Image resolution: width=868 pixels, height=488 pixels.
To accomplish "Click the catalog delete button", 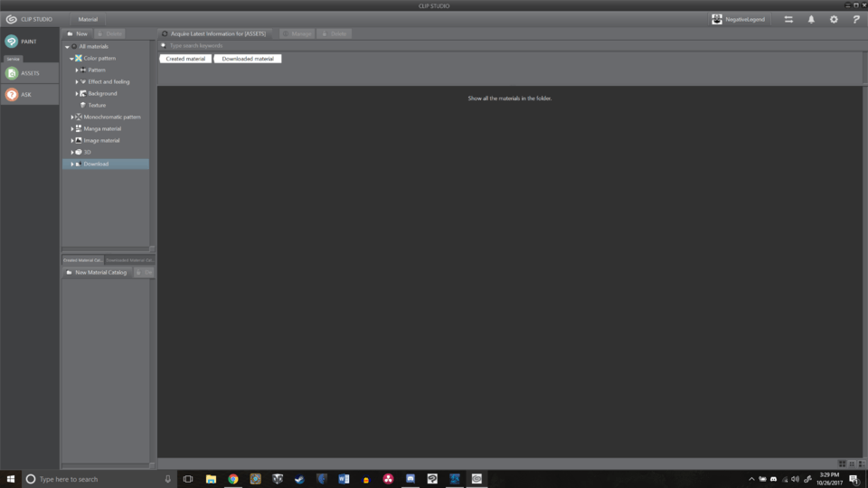I will [144, 272].
